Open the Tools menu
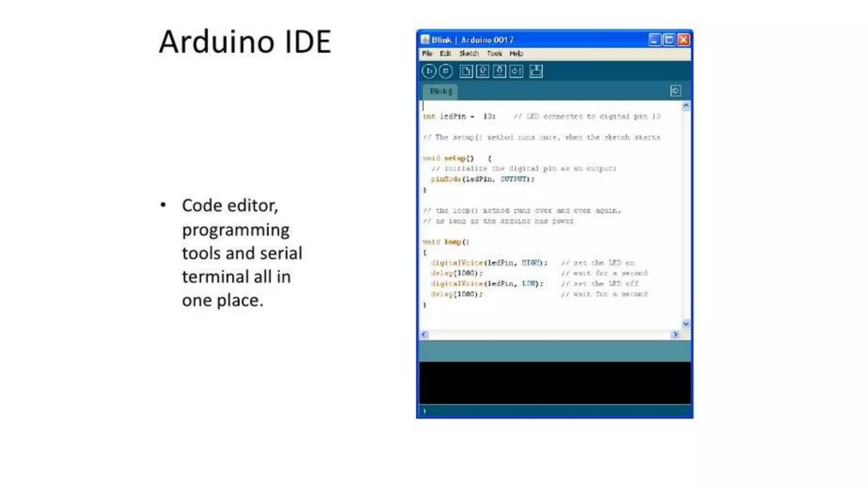The height and width of the screenshot is (488, 868). click(494, 53)
